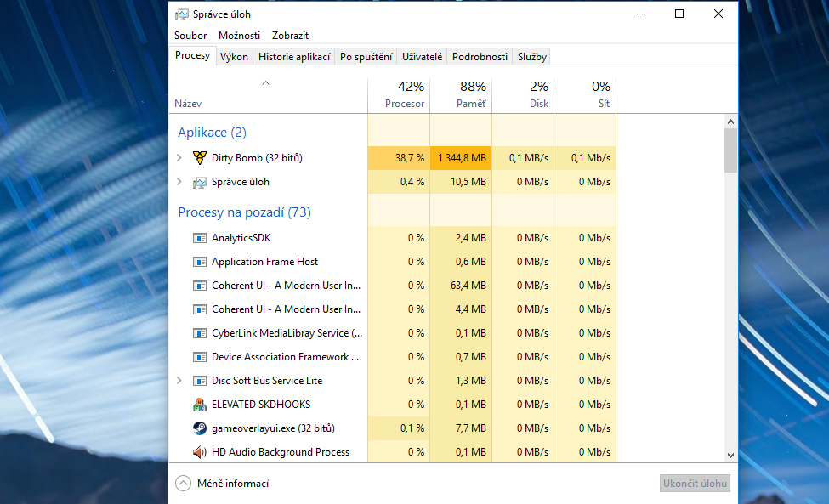The height and width of the screenshot is (504, 829).
Task: Expand the Správce úloh process group
Action: [179, 182]
